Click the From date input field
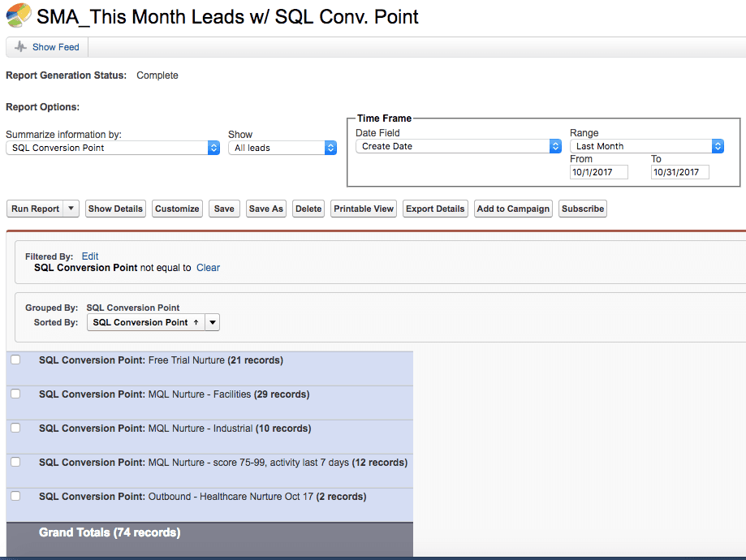 (599, 172)
